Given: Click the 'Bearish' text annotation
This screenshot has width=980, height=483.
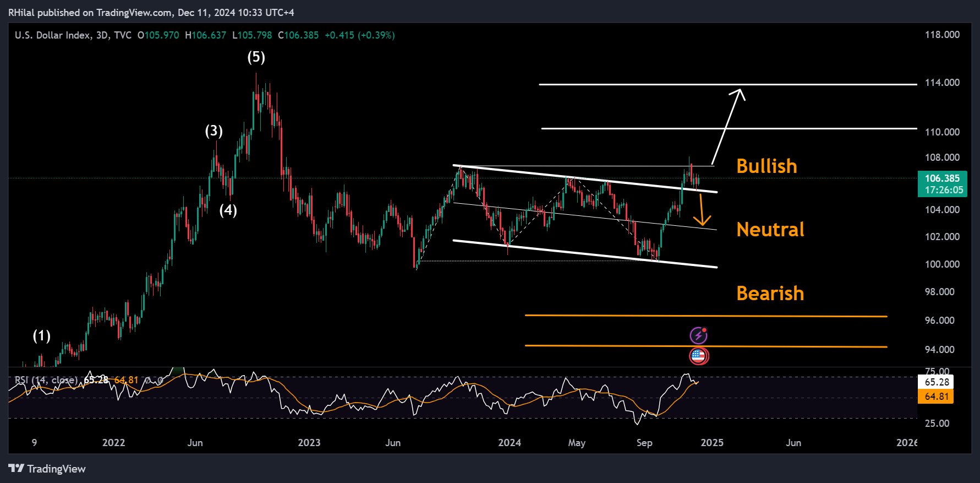Looking at the screenshot, I should [770, 294].
